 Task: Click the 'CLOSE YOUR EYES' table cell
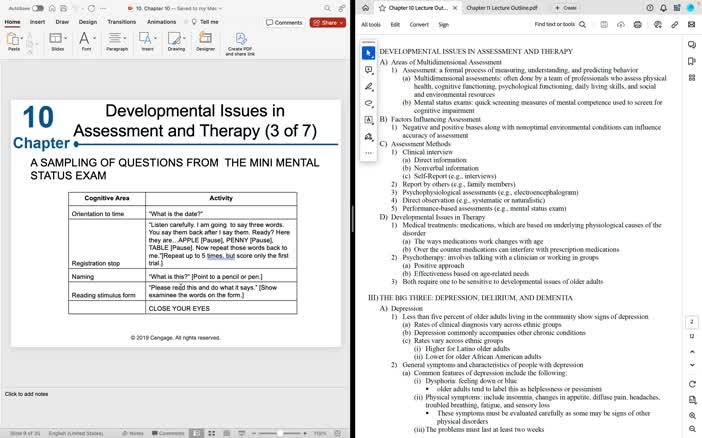[x=221, y=308]
